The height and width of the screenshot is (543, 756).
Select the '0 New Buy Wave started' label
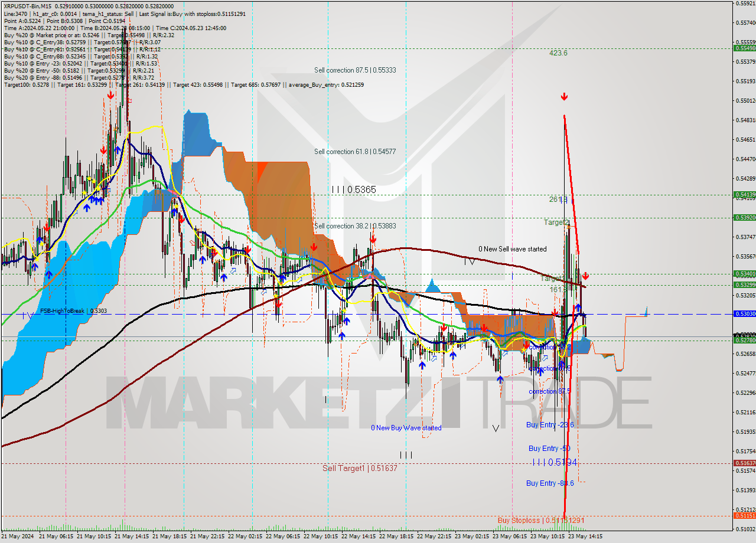tap(406, 428)
